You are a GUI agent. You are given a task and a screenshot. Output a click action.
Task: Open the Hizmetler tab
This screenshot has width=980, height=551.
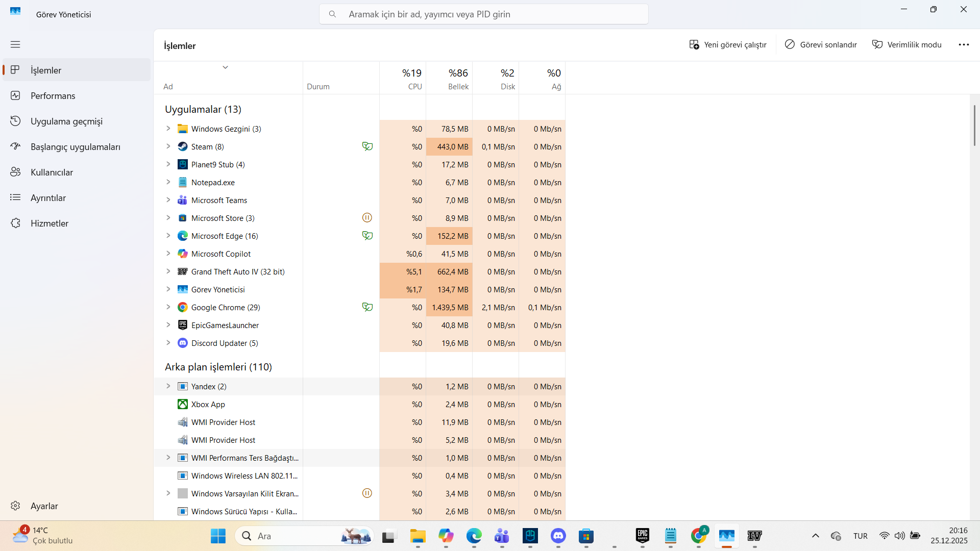[x=77, y=223]
